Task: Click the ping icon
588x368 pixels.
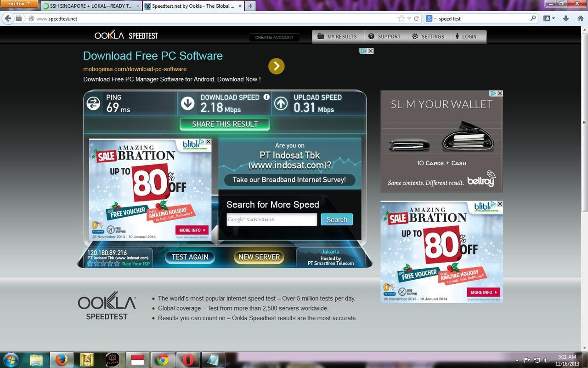Action: (x=93, y=103)
